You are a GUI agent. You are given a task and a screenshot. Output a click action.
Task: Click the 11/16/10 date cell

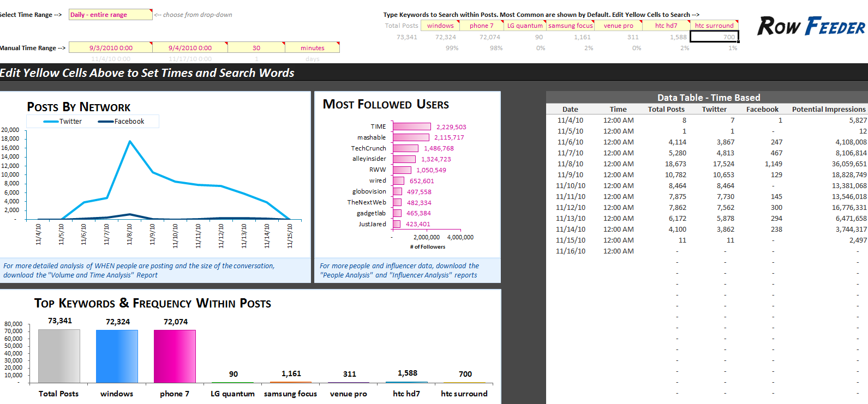coord(570,251)
